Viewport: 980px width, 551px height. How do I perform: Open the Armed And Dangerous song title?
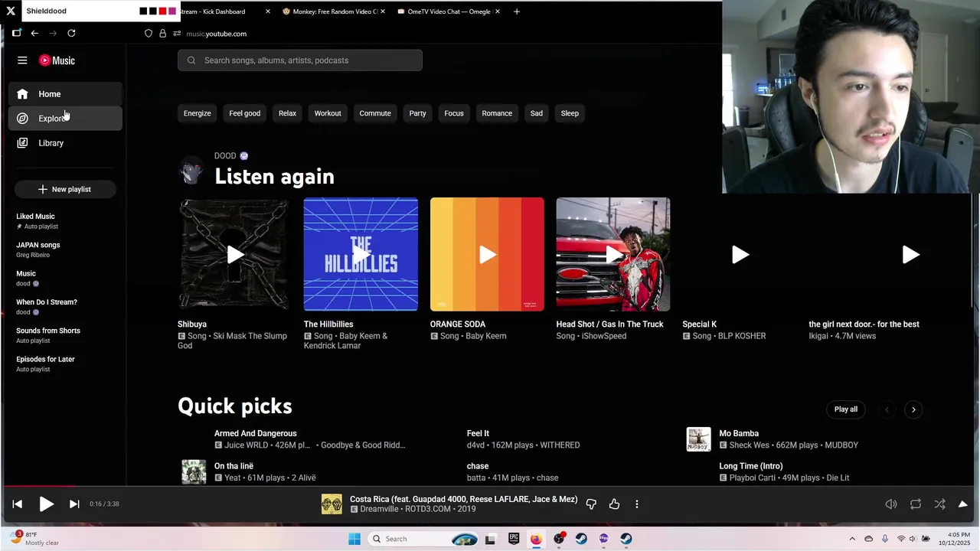256,433
